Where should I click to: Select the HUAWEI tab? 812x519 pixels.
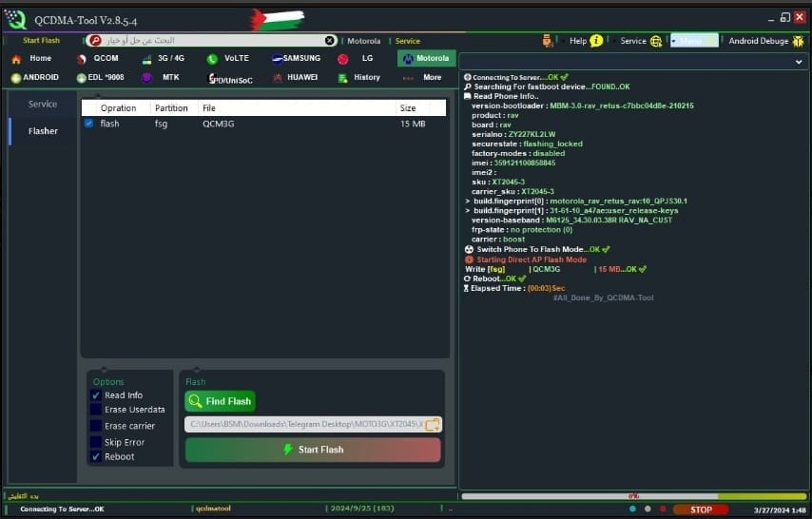point(295,78)
